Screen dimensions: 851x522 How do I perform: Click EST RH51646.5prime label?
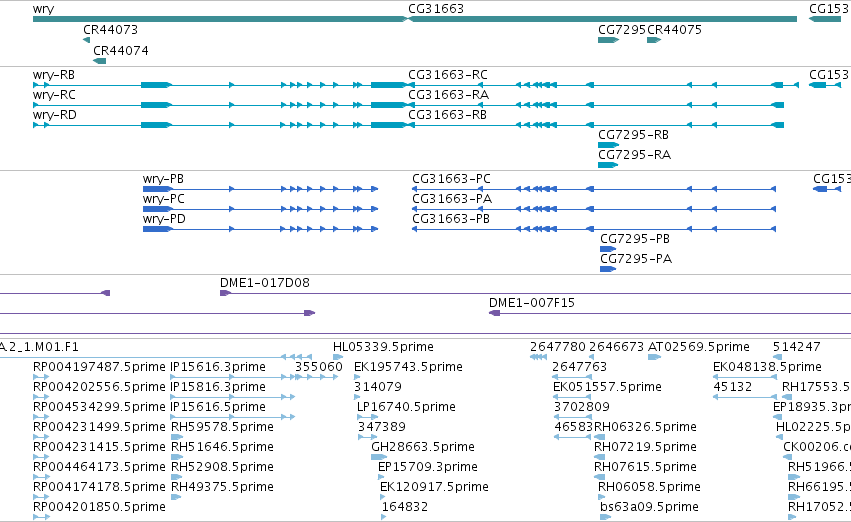pos(222,448)
